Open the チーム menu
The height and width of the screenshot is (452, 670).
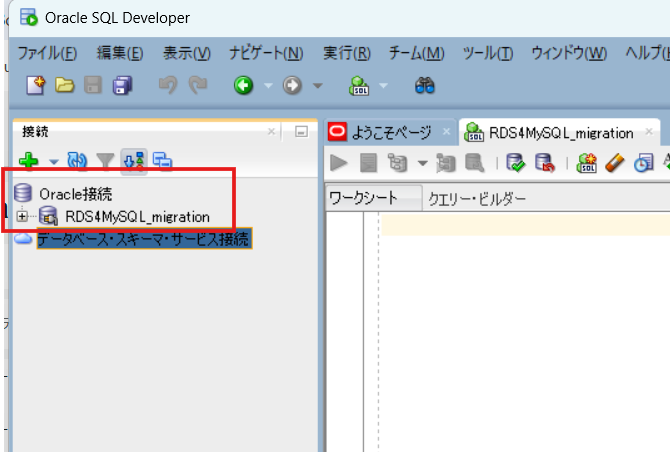(417, 53)
